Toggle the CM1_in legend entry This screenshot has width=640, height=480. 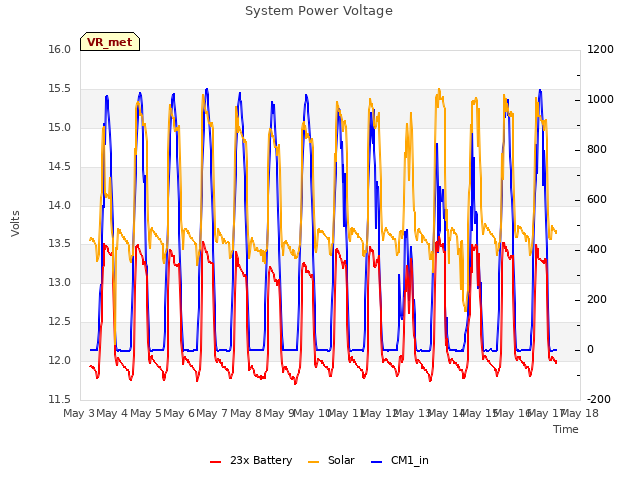400,460
